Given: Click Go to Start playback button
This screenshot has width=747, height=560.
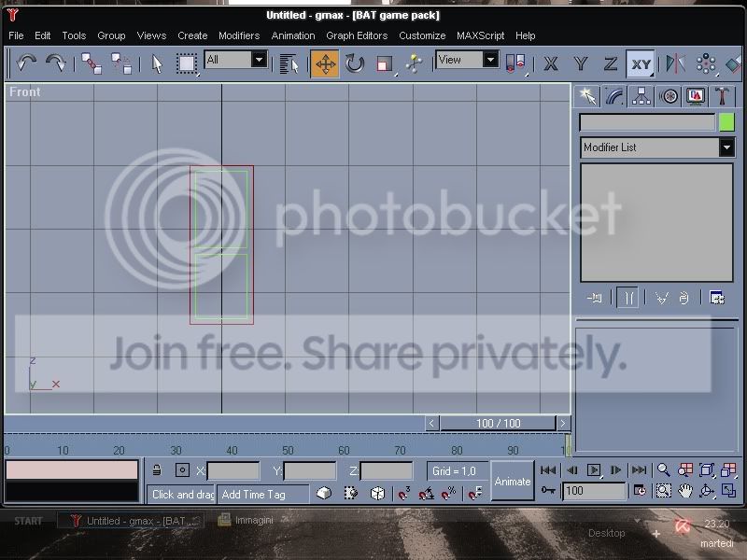Looking at the screenshot, I should (548, 470).
